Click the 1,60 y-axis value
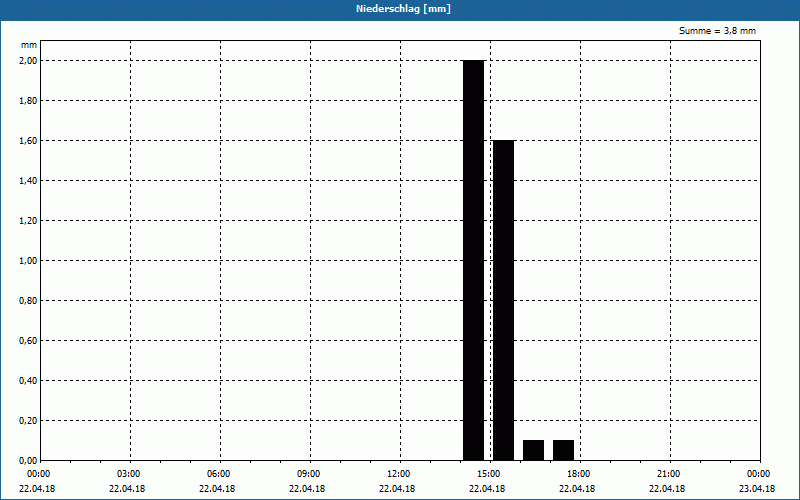Image resolution: width=800 pixels, height=500 pixels. click(x=28, y=140)
